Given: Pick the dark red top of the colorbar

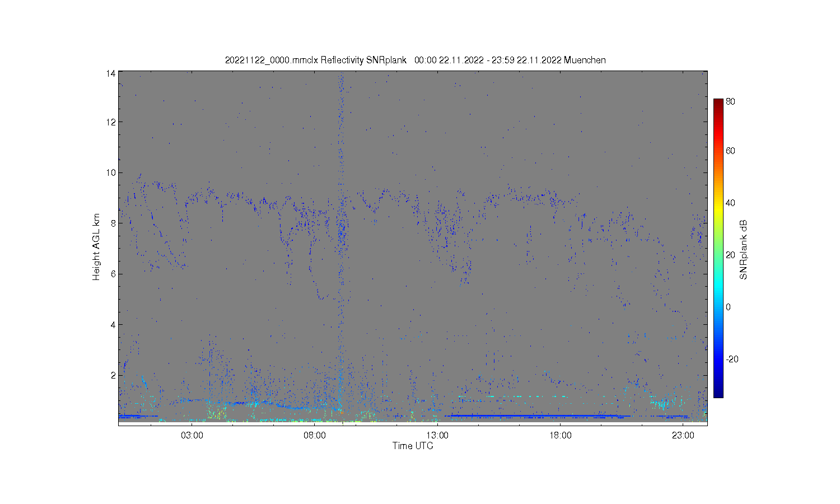Looking at the screenshot, I should point(718,102).
